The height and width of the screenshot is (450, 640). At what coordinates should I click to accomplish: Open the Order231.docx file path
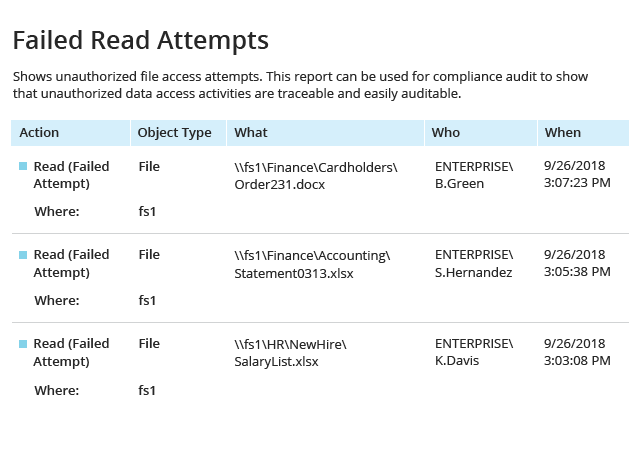point(316,176)
